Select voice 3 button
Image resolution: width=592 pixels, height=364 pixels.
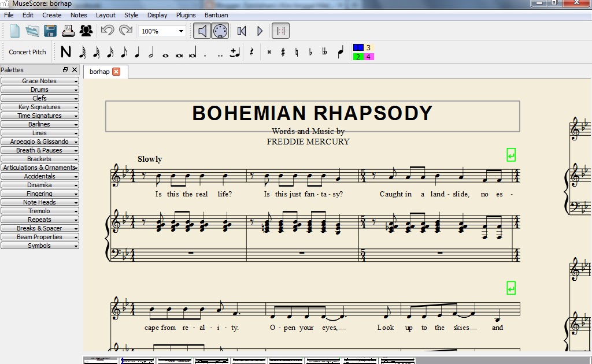point(369,47)
